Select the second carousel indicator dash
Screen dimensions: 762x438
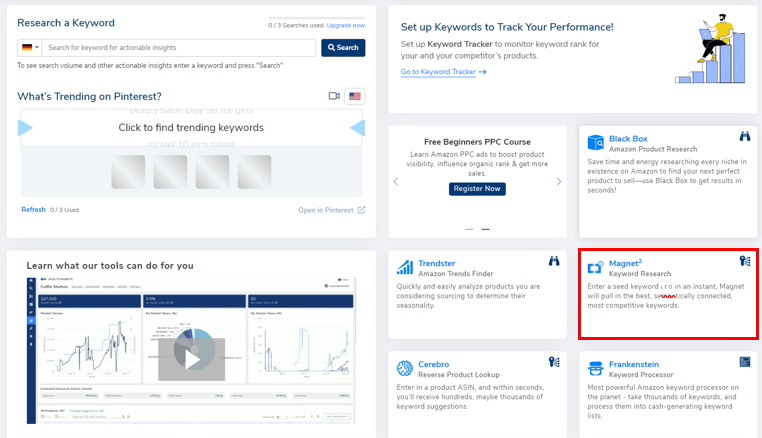click(485, 229)
